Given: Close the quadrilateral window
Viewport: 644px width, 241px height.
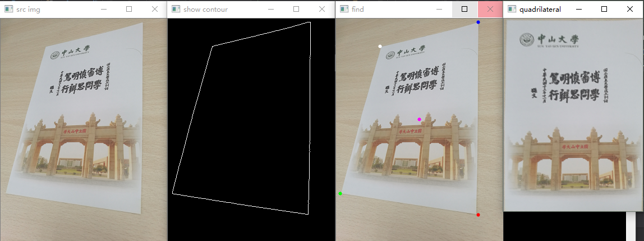Looking at the screenshot, I should coord(629,9).
